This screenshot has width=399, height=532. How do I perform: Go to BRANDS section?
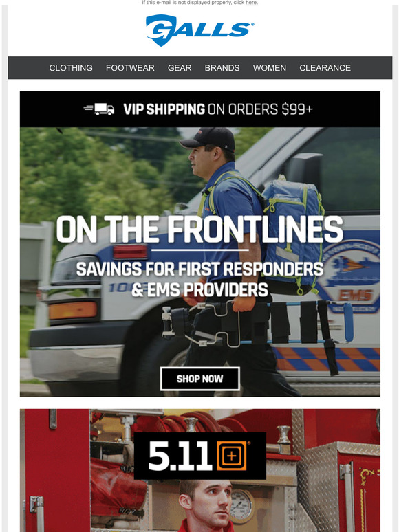point(222,68)
